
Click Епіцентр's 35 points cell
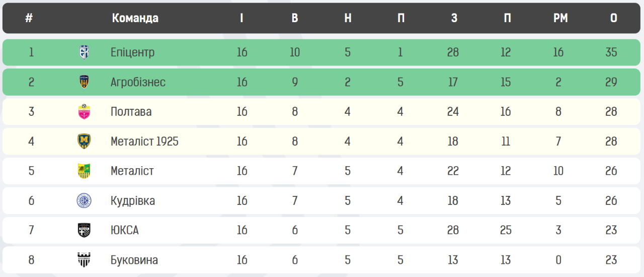(x=611, y=52)
